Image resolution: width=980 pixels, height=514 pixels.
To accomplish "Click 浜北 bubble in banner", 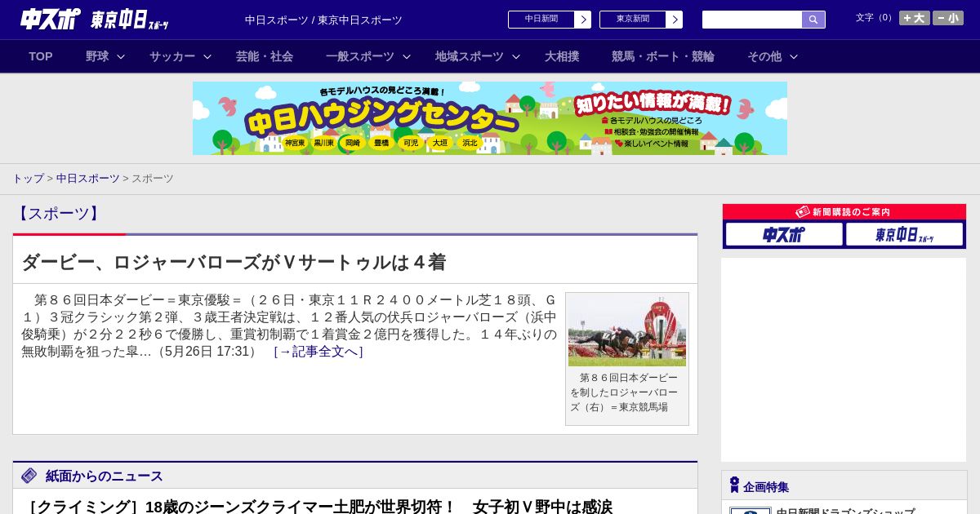I will tap(470, 143).
